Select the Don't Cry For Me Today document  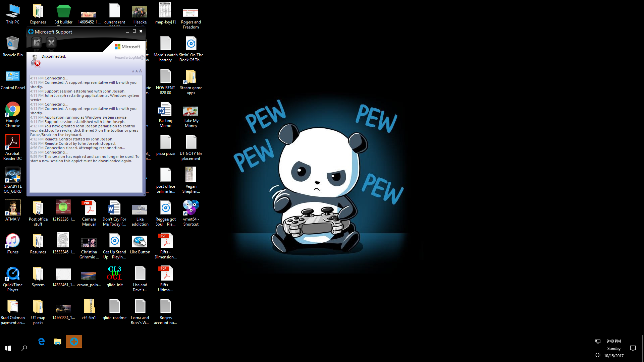click(114, 213)
